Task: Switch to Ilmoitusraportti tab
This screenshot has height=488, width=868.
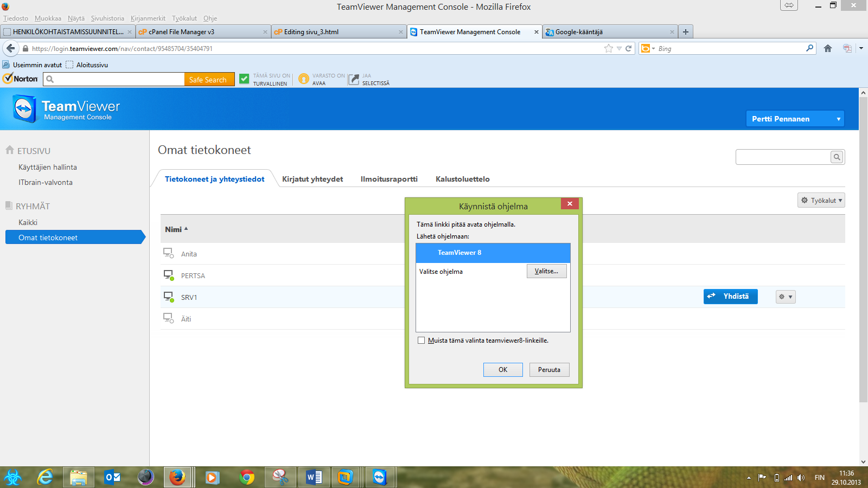Action: tap(389, 179)
